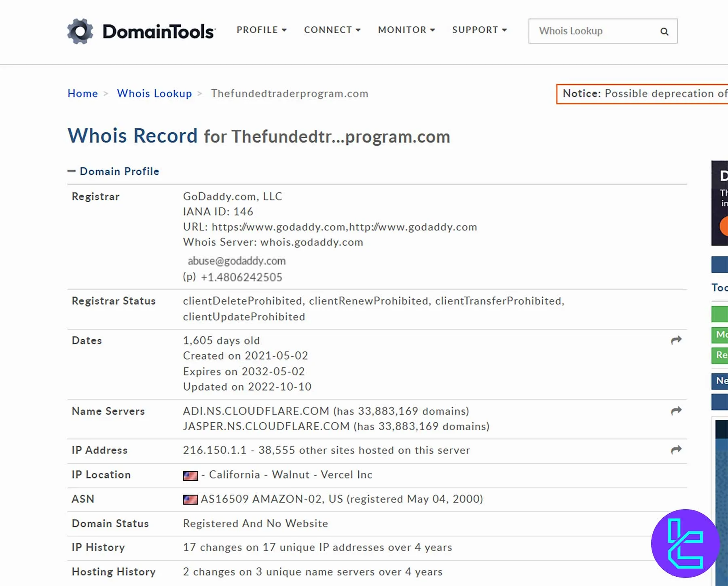Open Whois Lookup from the breadcrumb

click(x=154, y=93)
